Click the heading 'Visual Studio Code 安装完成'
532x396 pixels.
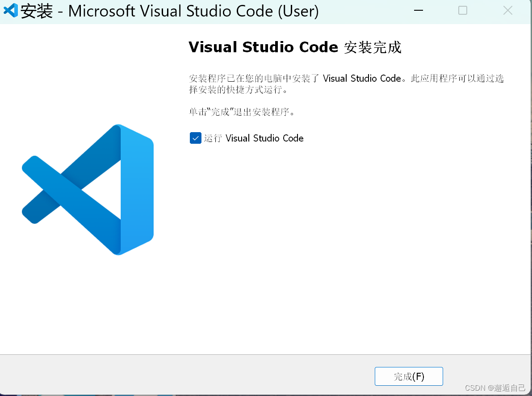295,47
